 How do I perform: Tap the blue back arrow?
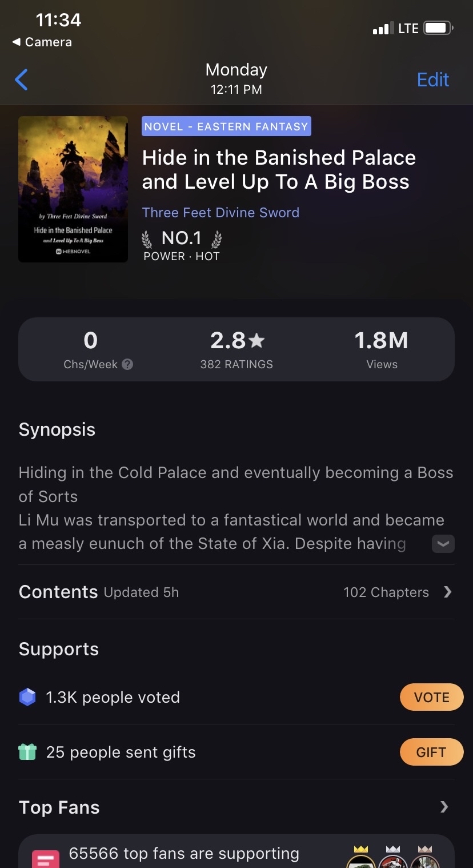21,79
